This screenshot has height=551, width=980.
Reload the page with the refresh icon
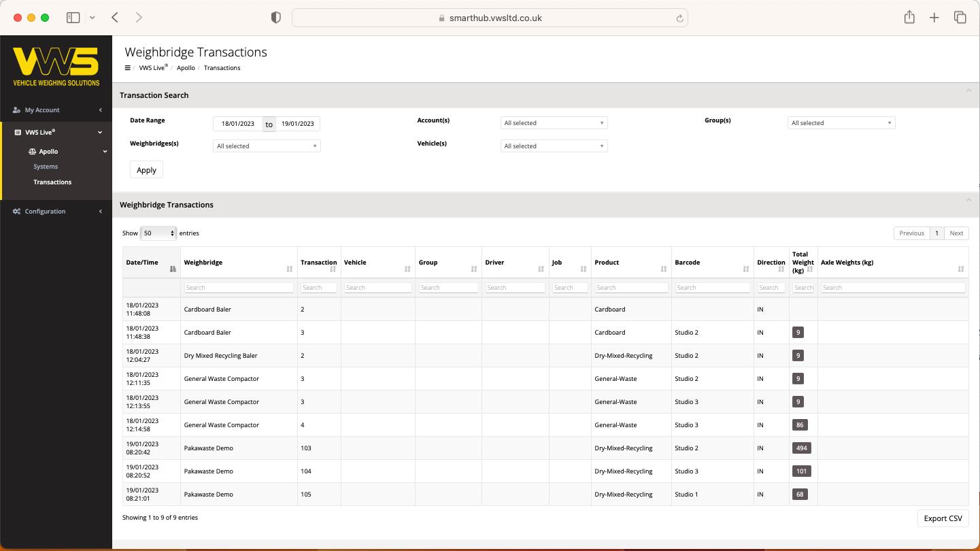click(679, 18)
